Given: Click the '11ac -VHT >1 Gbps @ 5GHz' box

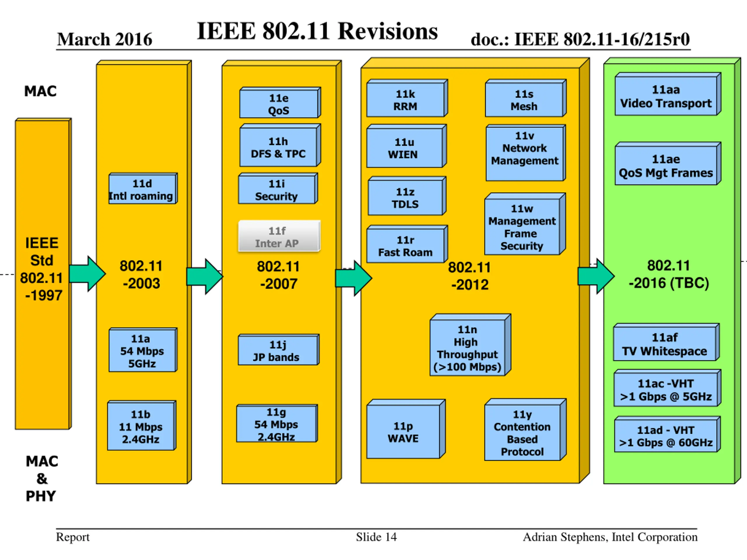Looking at the screenshot, I should point(667,388).
